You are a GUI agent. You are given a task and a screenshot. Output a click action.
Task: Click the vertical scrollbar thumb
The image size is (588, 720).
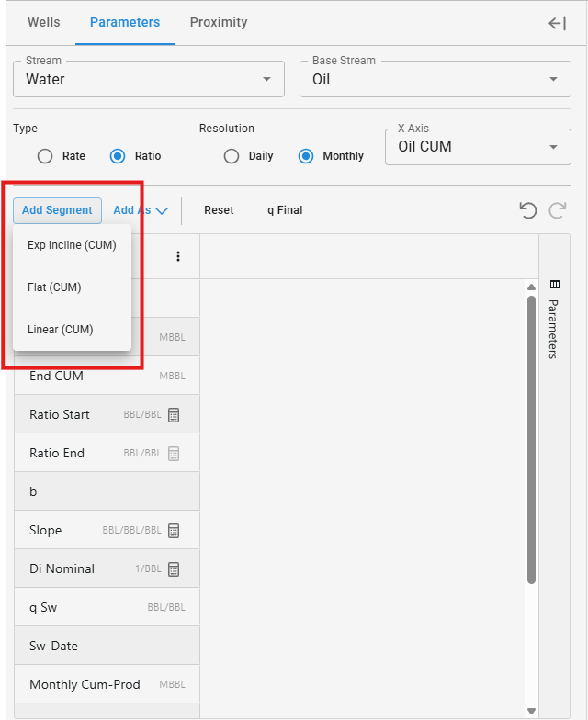pyautogui.click(x=531, y=439)
